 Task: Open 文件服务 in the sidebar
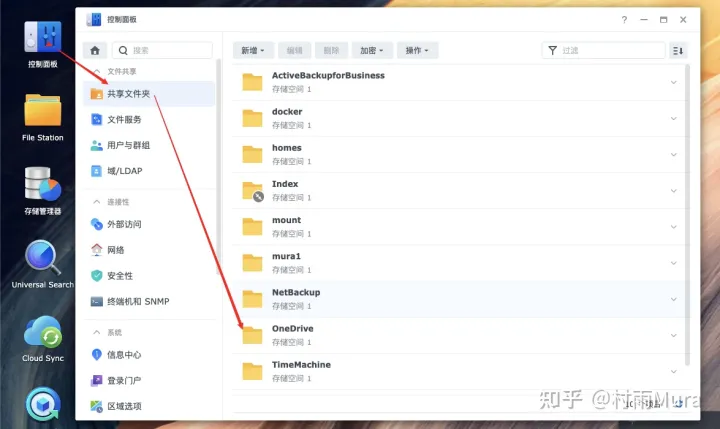click(149, 119)
